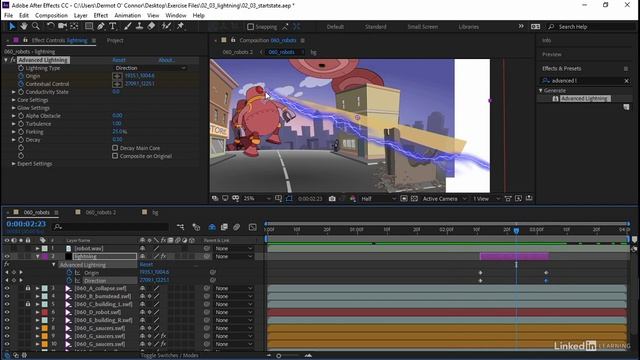Open the magnification 25% dropdown
Viewport: 640px width, 360px height.
[x=257, y=199]
